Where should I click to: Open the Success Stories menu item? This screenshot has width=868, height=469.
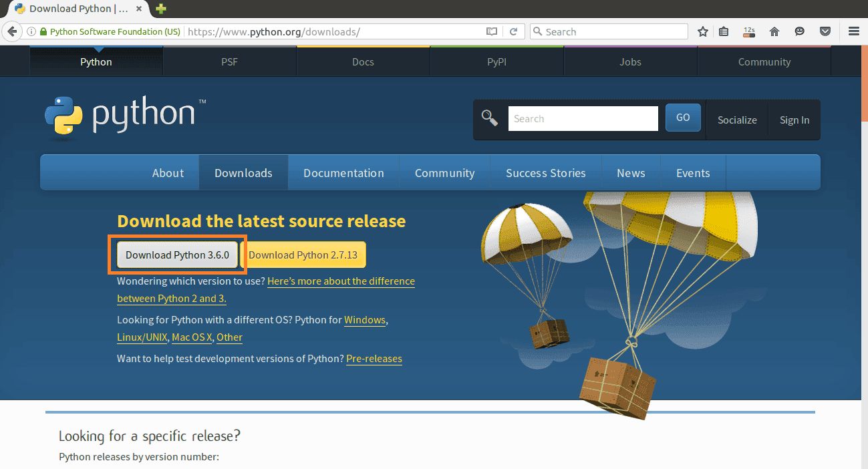[x=546, y=173]
